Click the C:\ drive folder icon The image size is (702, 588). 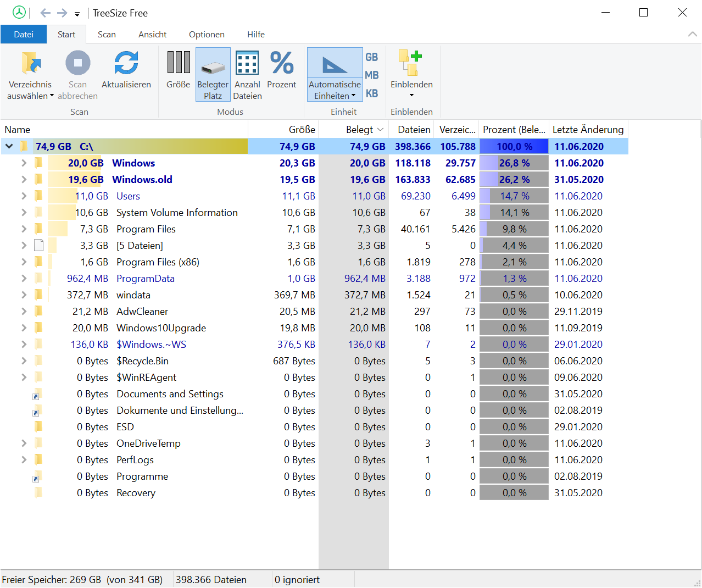[24, 146]
